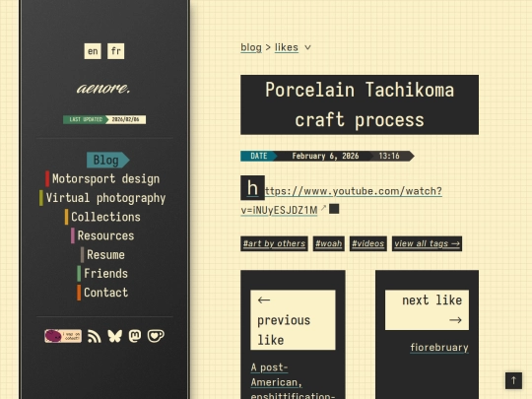Switch site language to English (en)

(93, 51)
